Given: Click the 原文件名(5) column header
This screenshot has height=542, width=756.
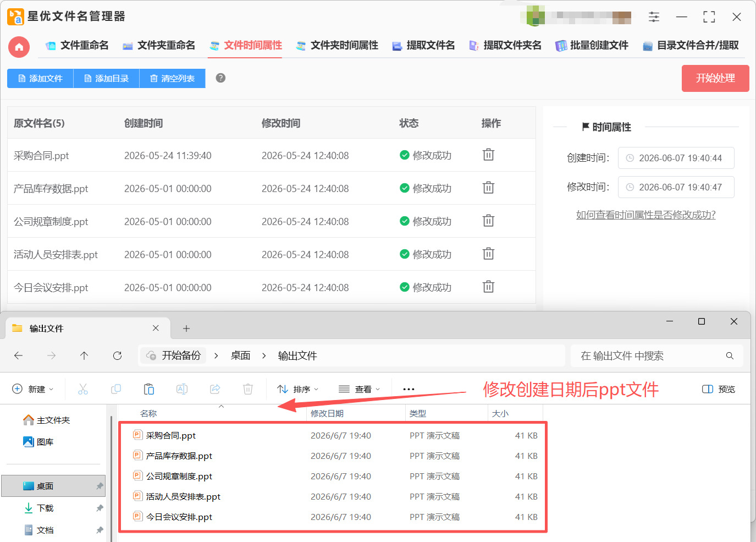Looking at the screenshot, I should tap(39, 123).
